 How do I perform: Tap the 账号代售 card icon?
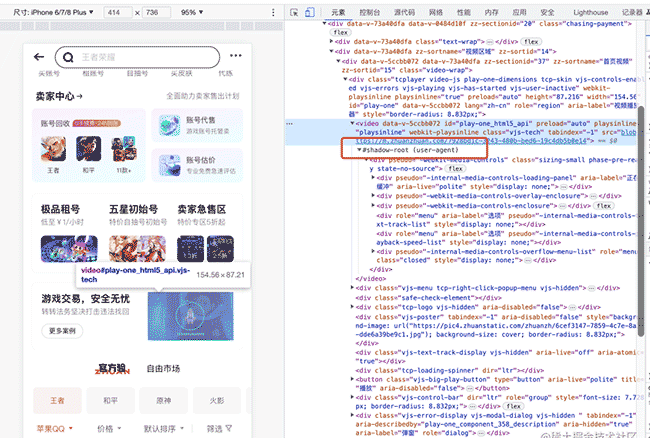coord(170,126)
